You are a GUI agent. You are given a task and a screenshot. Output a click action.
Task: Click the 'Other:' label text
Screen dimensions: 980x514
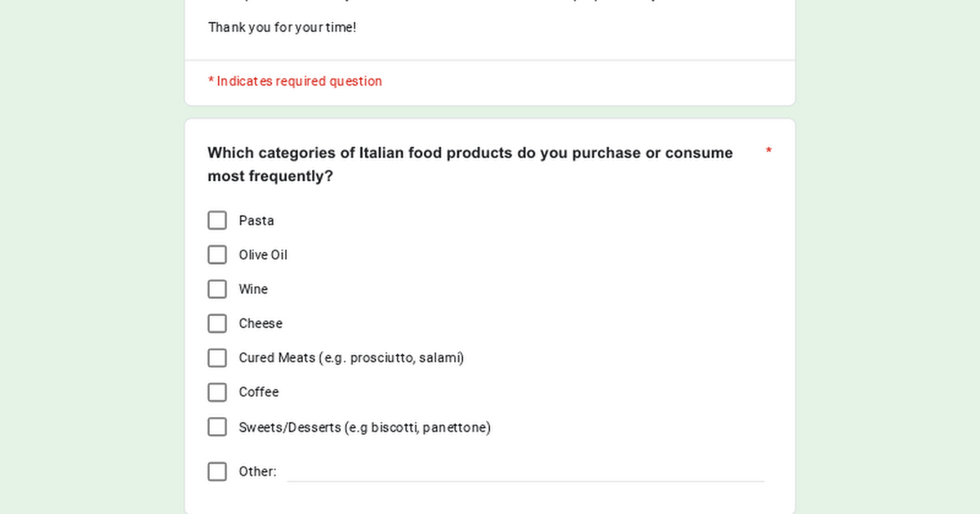[257, 472]
